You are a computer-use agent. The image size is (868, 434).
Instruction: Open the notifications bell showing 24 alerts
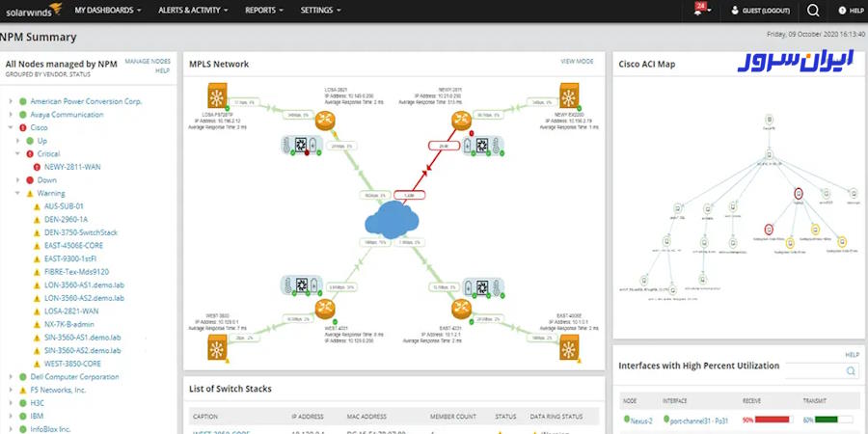701,10
